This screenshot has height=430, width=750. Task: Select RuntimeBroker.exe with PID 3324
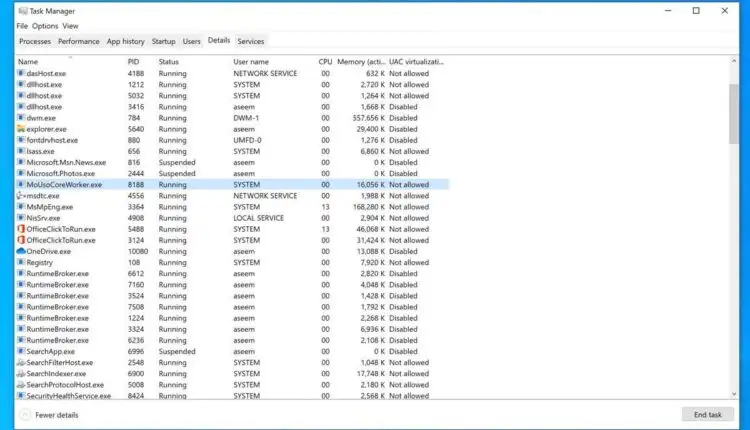coord(232,329)
